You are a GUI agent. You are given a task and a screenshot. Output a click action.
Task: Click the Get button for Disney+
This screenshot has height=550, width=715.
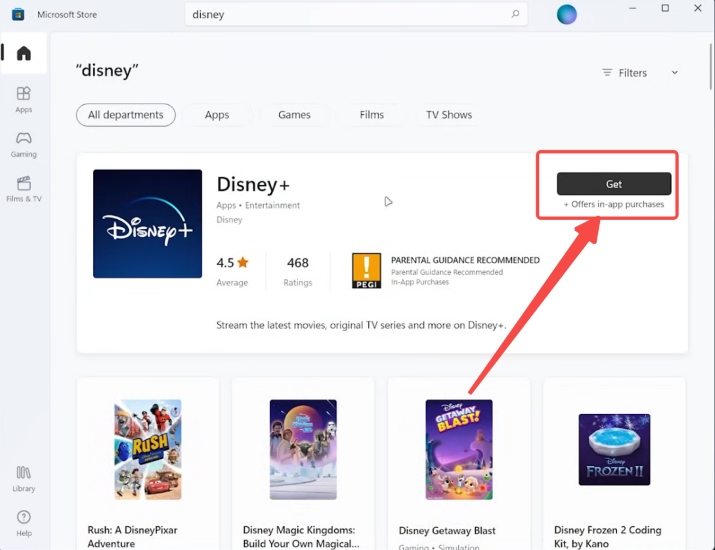pyautogui.click(x=614, y=184)
